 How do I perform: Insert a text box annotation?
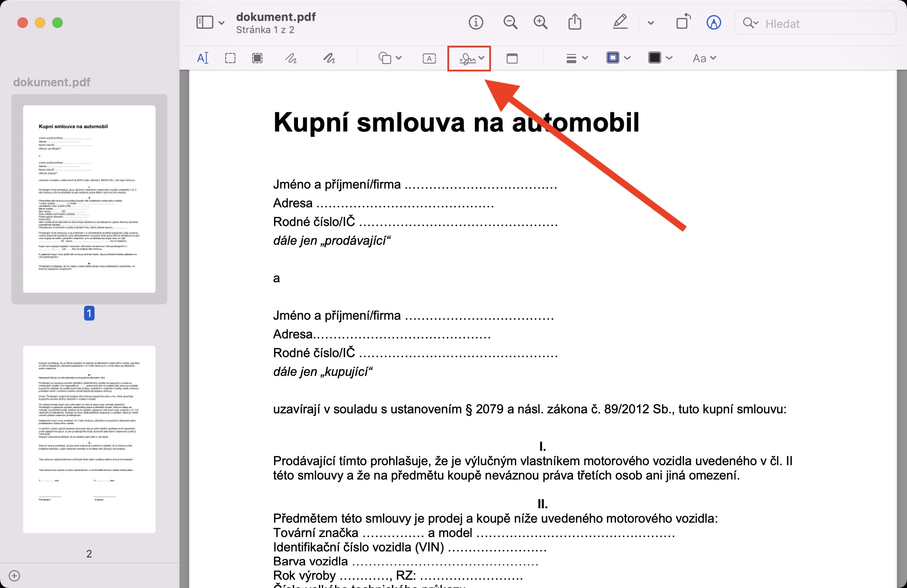pos(429,58)
